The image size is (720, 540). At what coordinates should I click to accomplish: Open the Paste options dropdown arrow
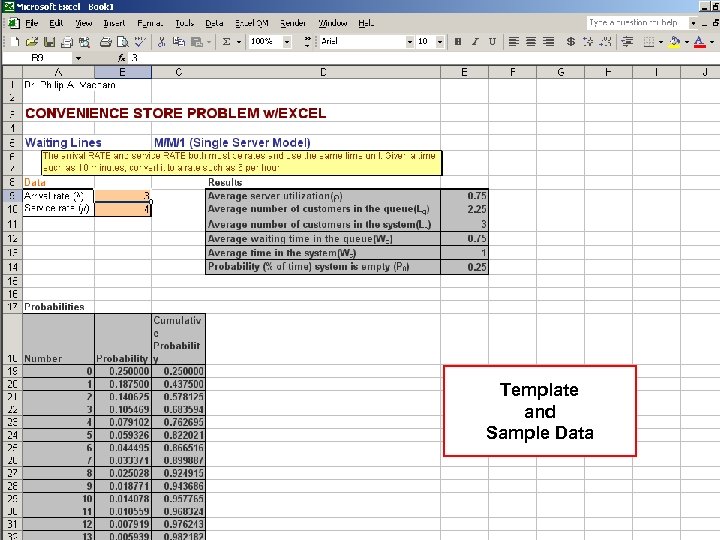(209, 42)
